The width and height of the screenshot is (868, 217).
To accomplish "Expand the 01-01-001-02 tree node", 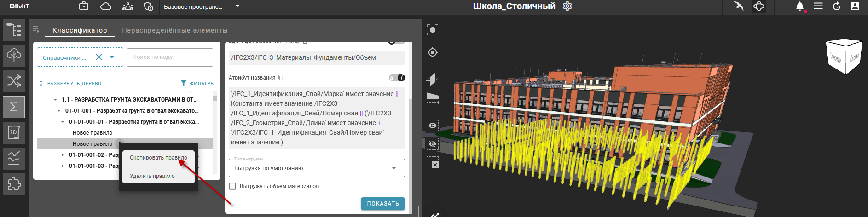I will (x=63, y=155).
